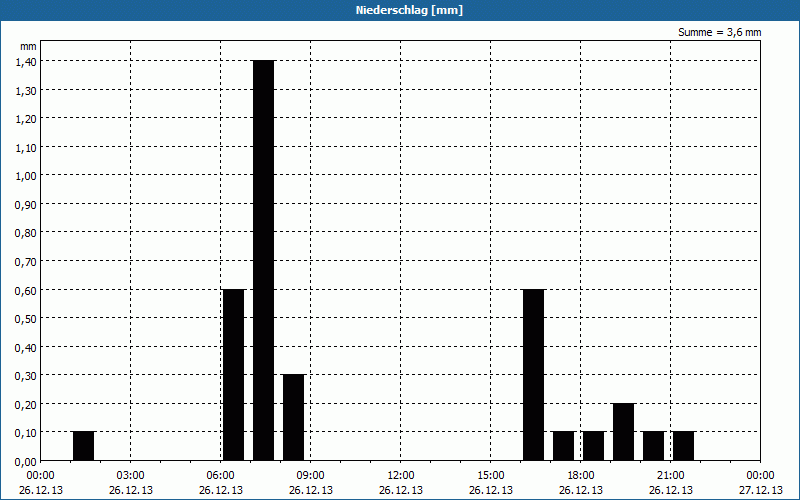Click the 09:00 time axis label
Viewport: 800px width, 500px height.
pos(310,475)
